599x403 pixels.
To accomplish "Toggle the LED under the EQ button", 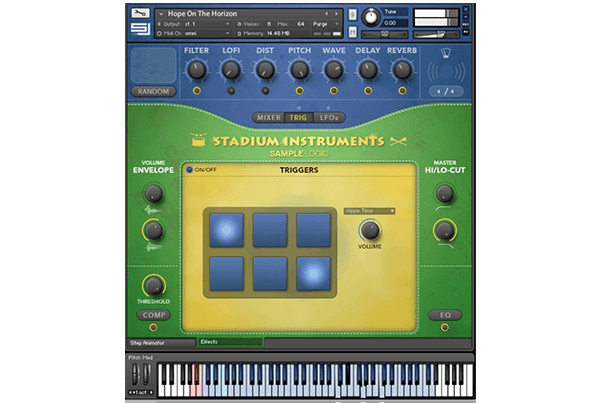I will (445, 327).
